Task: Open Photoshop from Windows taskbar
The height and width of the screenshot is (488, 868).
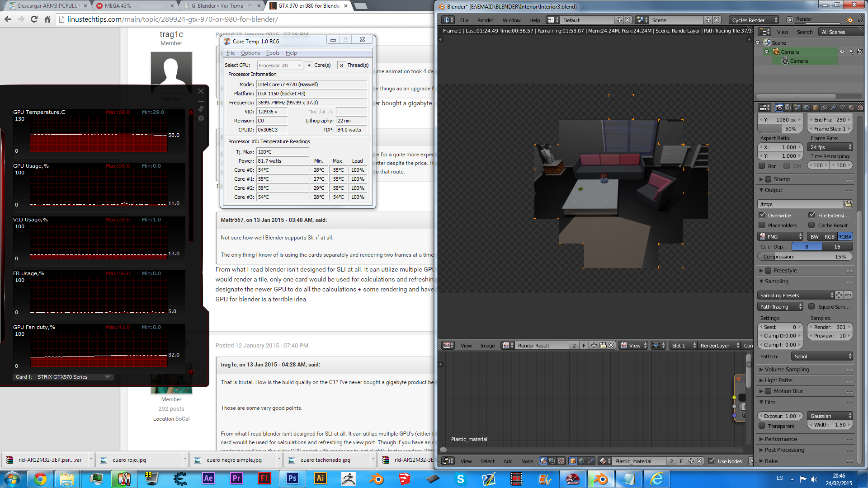Action: (292, 479)
